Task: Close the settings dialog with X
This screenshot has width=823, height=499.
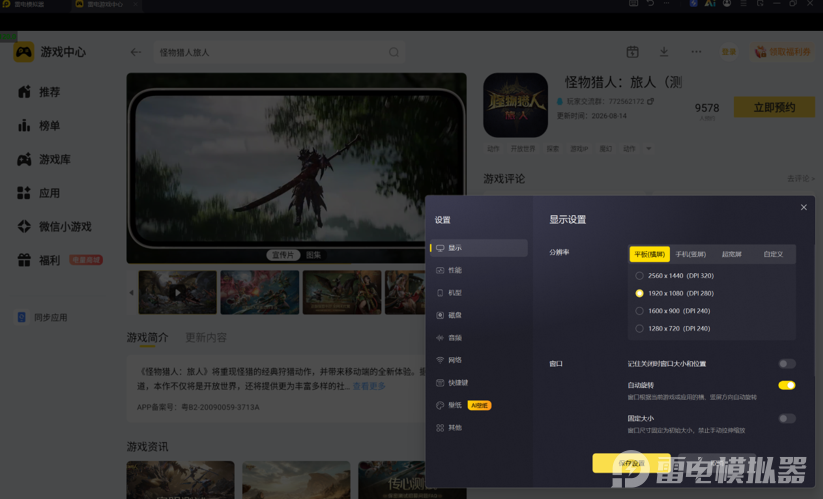Action: pyautogui.click(x=804, y=207)
